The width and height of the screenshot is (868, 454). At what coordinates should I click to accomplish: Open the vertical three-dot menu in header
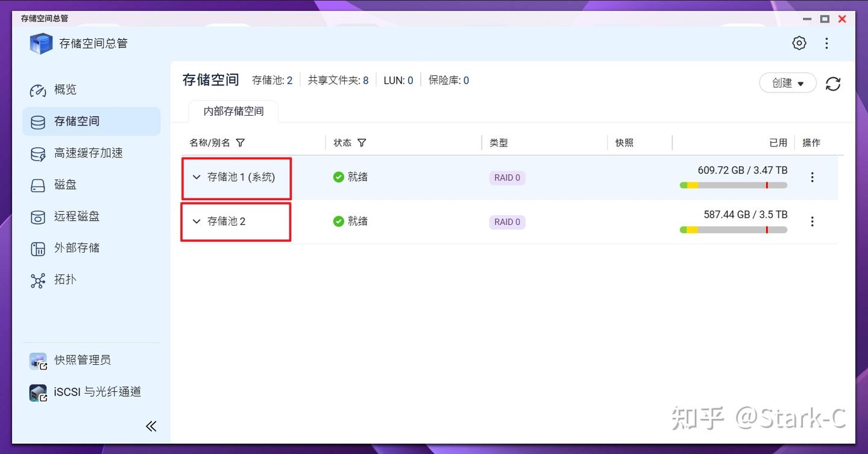pyautogui.click(x=826, y=43)
